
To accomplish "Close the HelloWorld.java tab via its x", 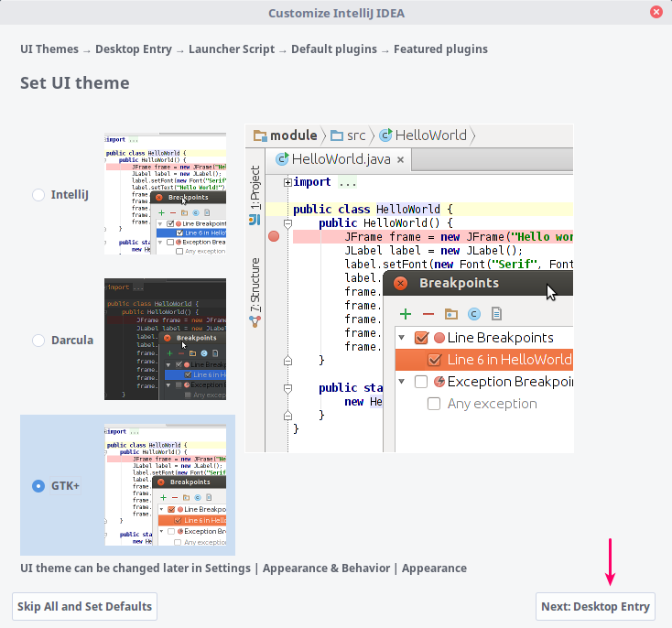I will [401, 160].
